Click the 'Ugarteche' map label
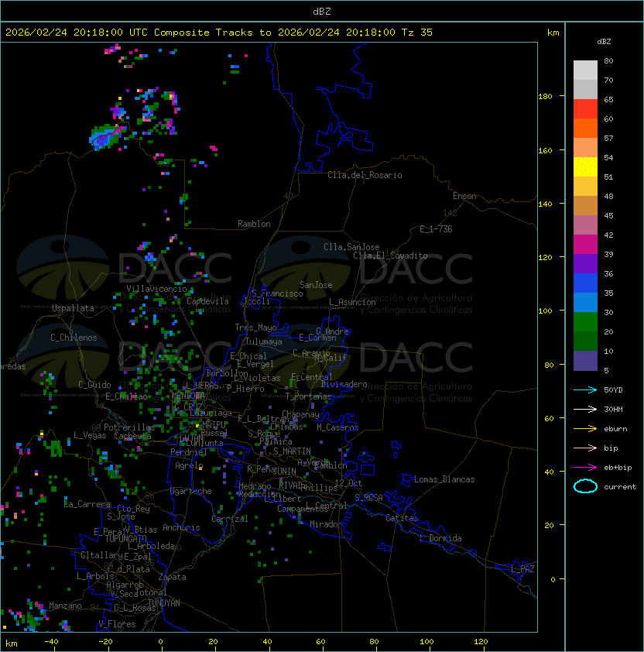644x652 pixels. point(191,491)
